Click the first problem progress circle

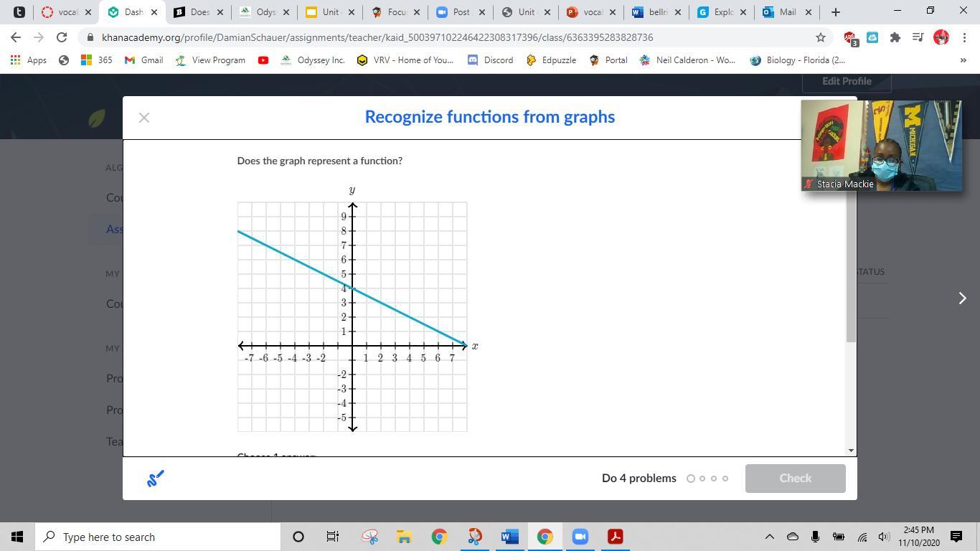pos(691,479)
